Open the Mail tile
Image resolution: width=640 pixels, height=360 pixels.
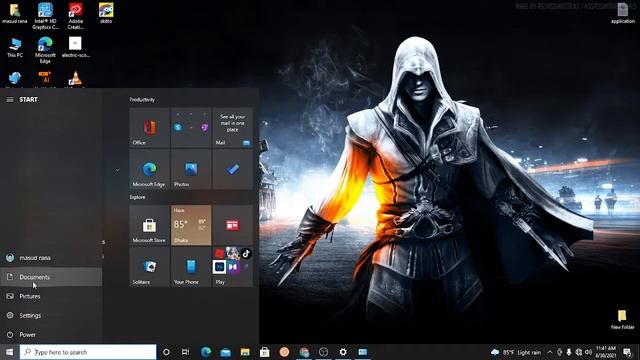(x=233, y=128)
